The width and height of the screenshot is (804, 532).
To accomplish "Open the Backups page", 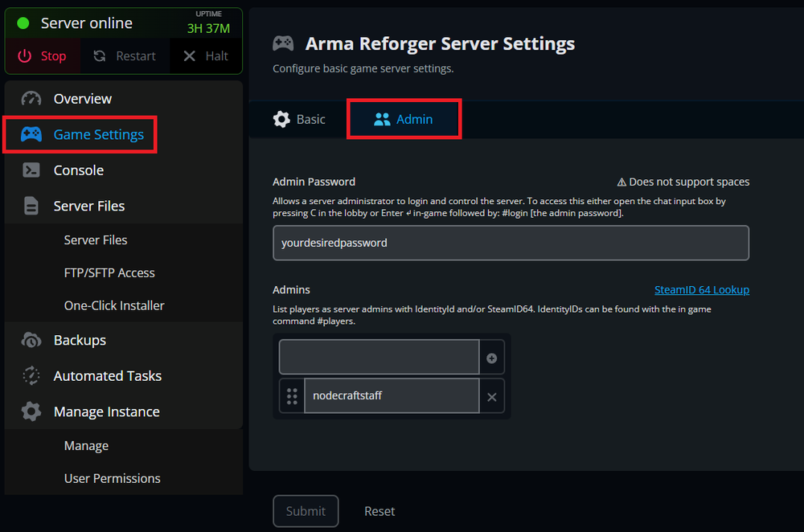I will [x=124, y=340].
